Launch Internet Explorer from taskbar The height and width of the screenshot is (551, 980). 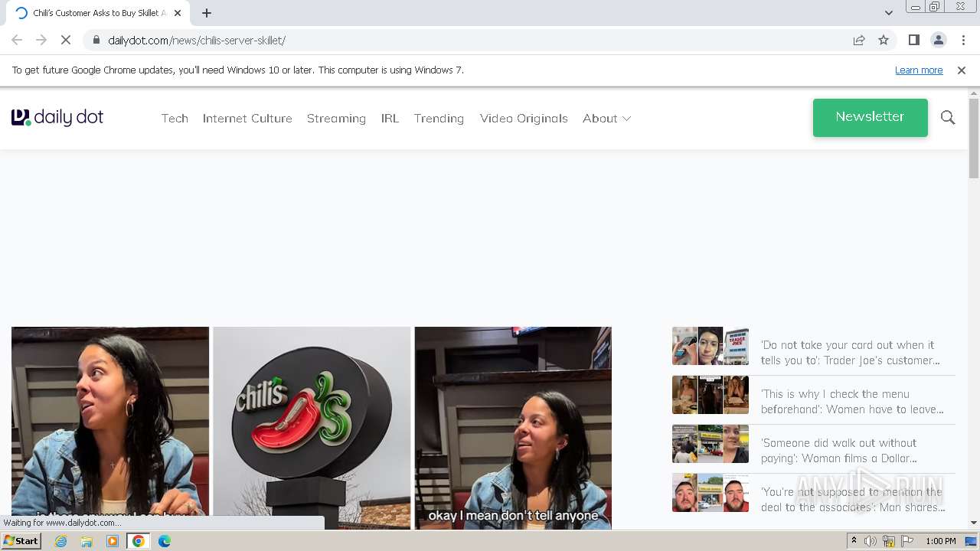coord(61,541)
